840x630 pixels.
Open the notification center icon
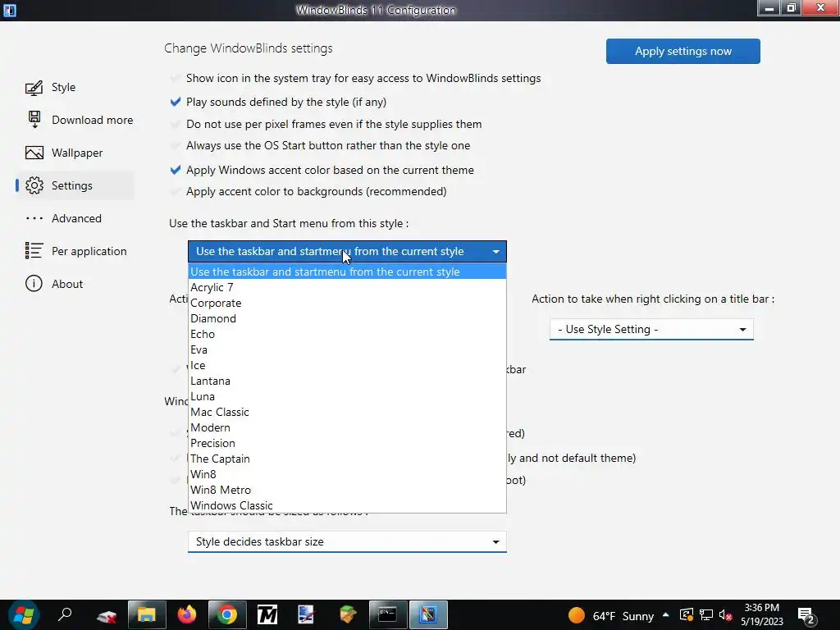(x=806, y=615)
